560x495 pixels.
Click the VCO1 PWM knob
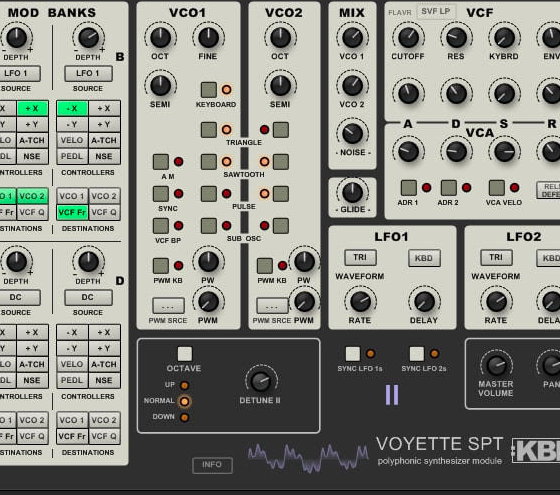point(209,302)
